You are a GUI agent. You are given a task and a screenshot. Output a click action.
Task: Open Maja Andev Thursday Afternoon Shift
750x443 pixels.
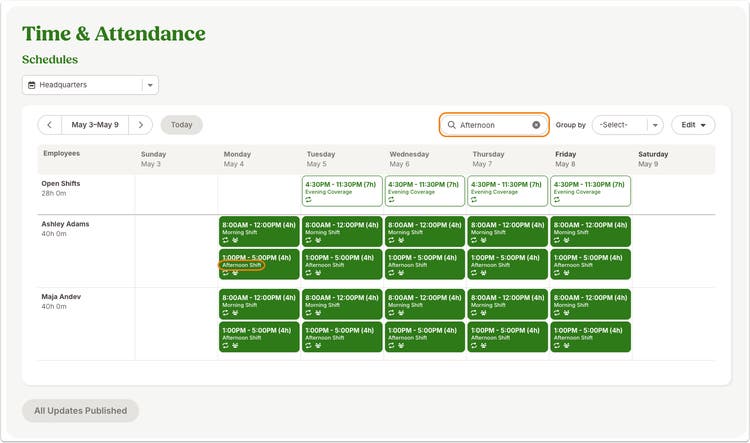click(x=507, y=337)
